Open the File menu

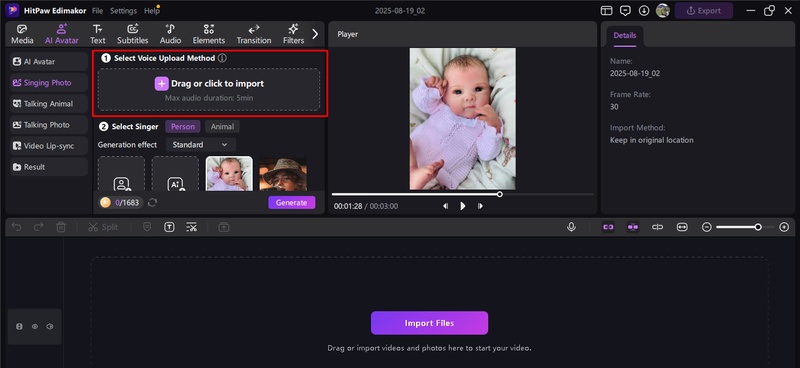click(97, 10)
